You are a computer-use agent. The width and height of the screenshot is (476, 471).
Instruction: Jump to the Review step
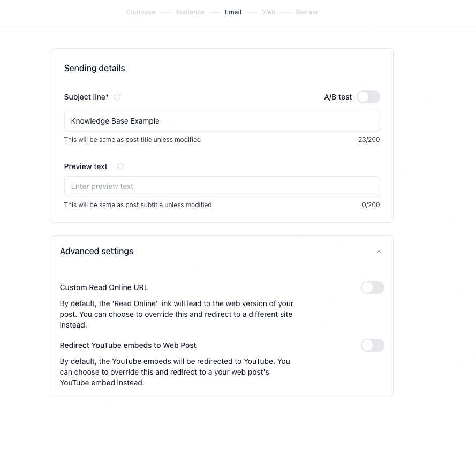(307, 12)
